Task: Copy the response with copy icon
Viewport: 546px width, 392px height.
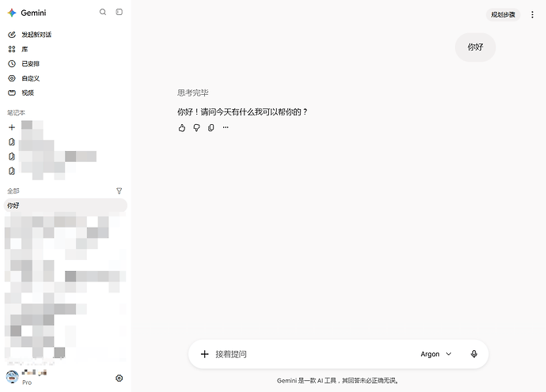Action: click(x=211, y=128)
